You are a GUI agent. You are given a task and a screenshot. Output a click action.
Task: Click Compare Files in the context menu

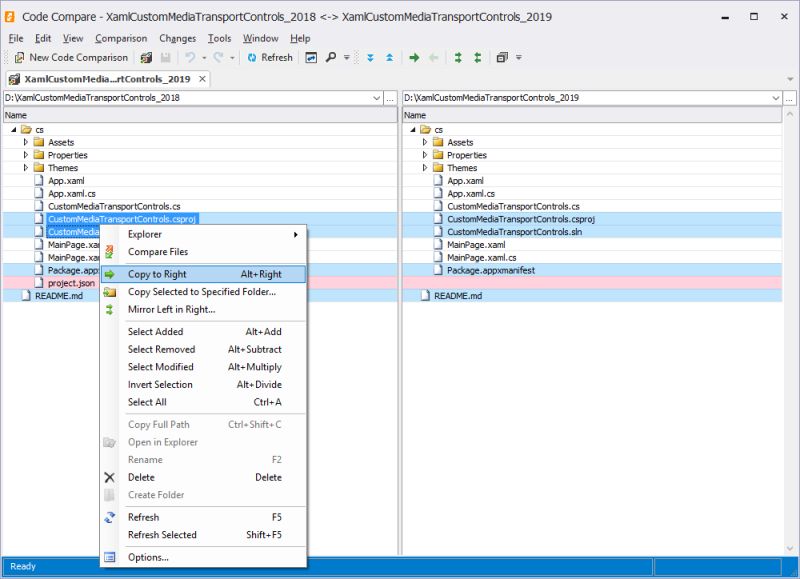158,252
